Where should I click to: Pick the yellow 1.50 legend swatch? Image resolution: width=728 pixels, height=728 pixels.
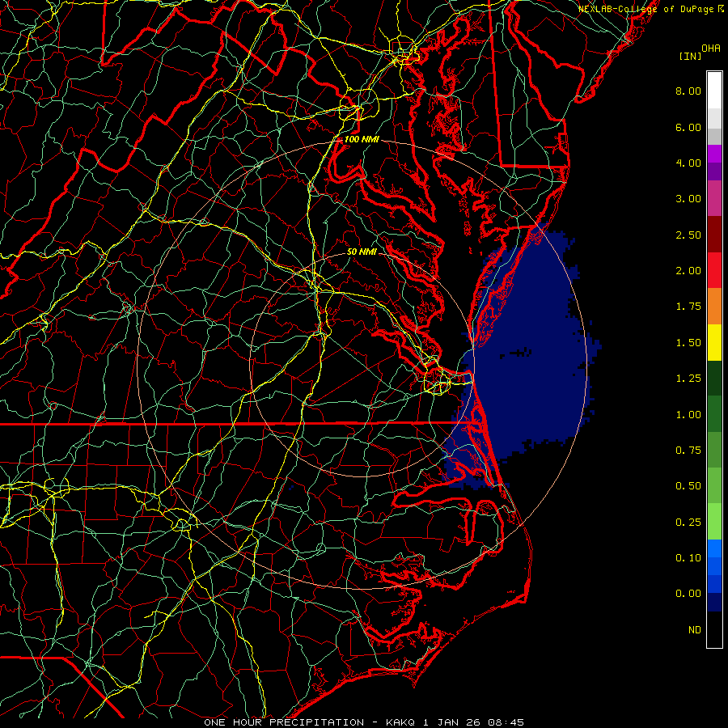tap(714, 343)
